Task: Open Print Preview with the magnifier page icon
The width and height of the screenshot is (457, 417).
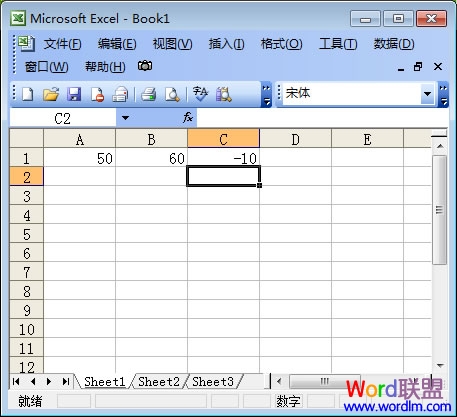Action: [172, 94]
